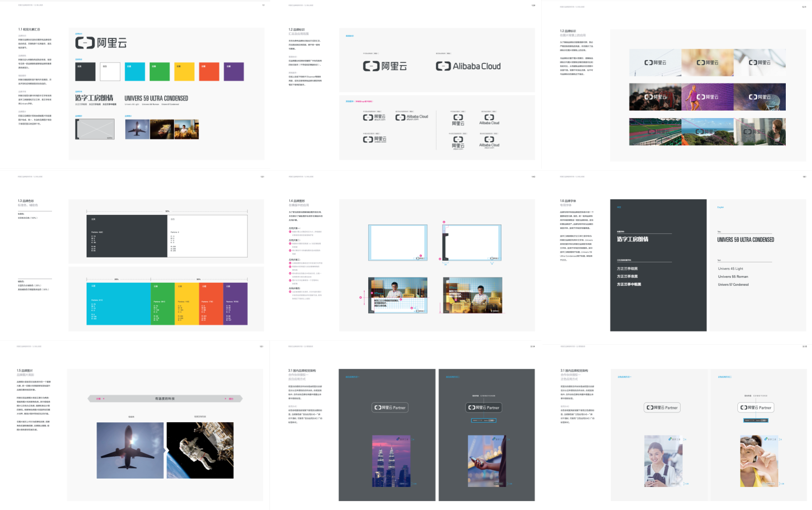
Task: Open the crossed-out placeholder frame graphic in section 1.1
Action: 95,129
